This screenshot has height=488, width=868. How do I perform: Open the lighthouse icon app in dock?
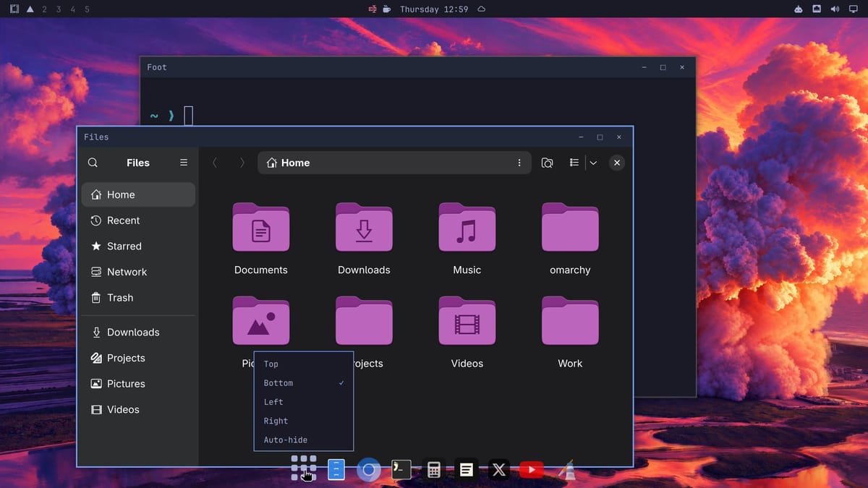[x=569, y=470]
